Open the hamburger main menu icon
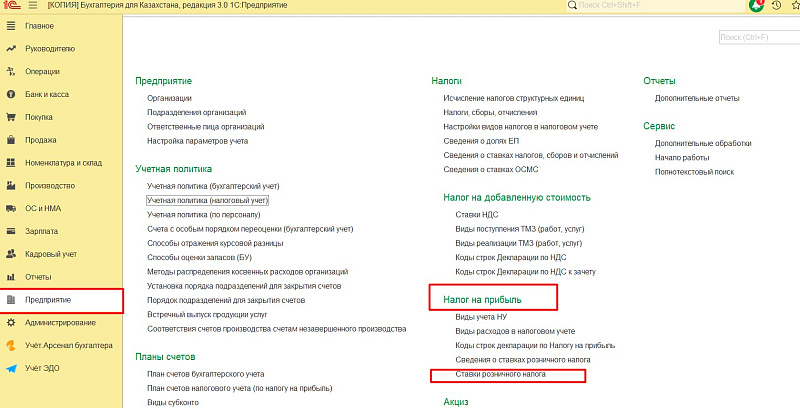Viewport: 800px width, 408px height. [31, 6]
